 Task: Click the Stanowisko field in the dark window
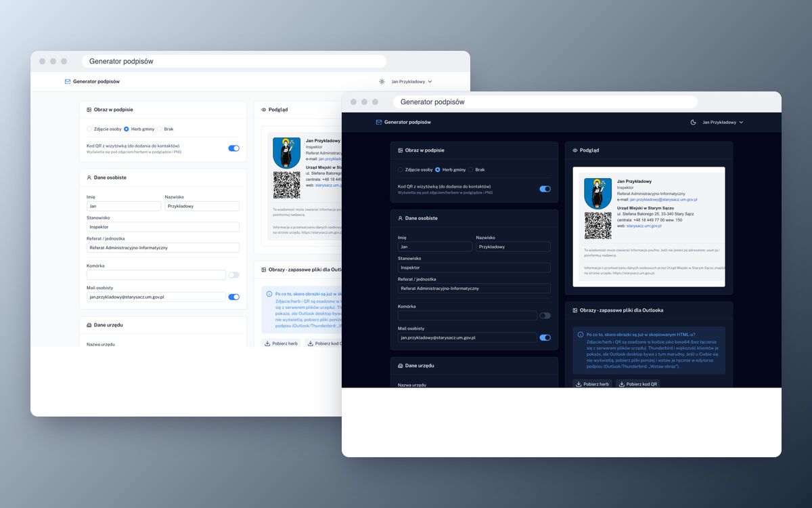(474, 268)
